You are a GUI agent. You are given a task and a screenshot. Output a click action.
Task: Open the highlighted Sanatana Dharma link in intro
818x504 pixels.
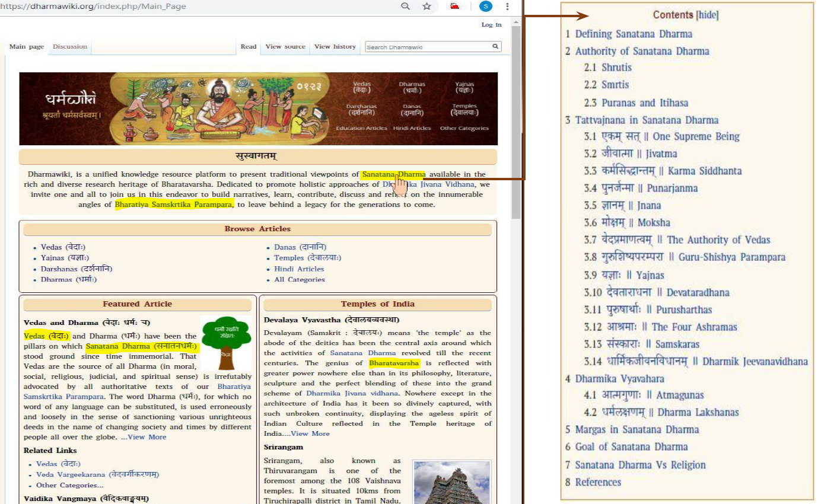393,174
